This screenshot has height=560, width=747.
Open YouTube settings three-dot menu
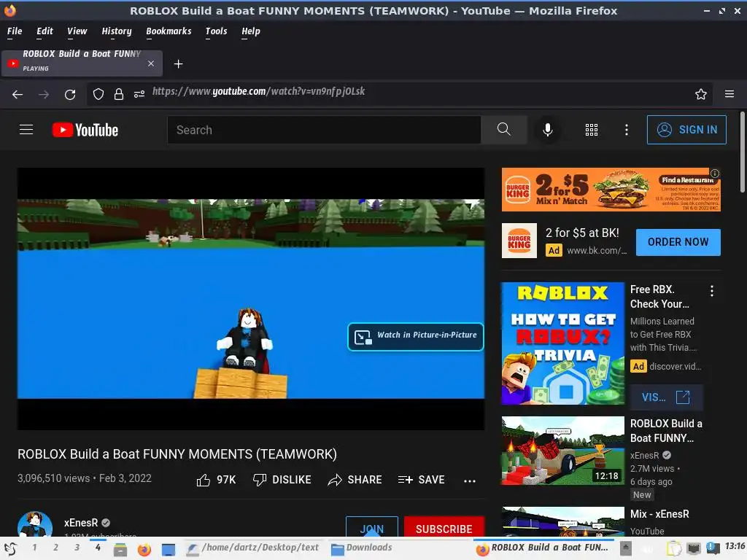point(627,130)
